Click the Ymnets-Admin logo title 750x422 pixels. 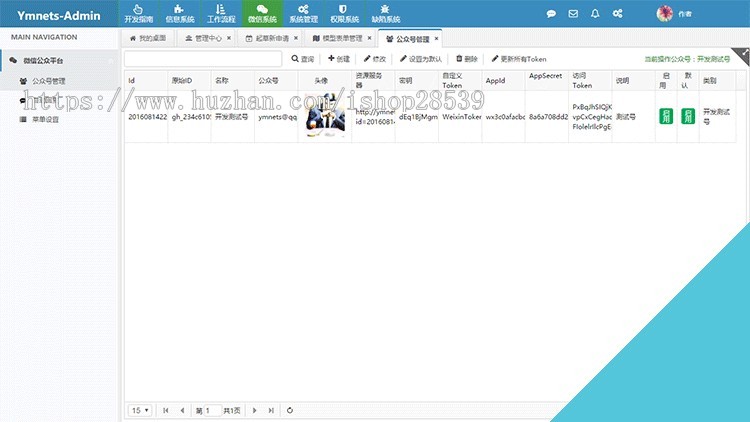pyautogui.click(x=59, y=15)
